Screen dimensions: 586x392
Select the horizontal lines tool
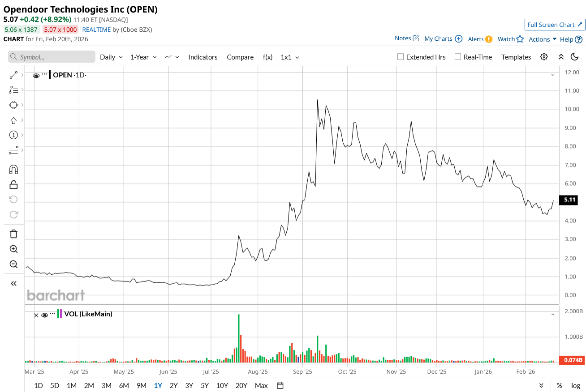[13, 150]
